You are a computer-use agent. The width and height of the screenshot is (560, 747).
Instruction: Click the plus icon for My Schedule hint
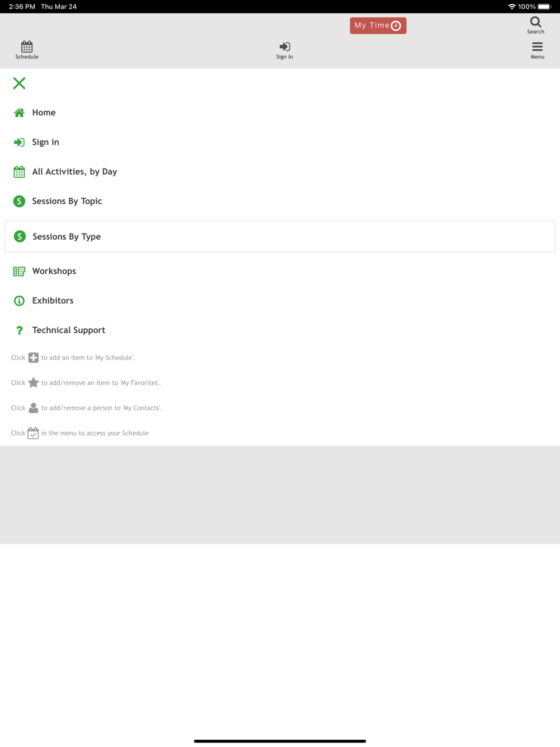34,358
